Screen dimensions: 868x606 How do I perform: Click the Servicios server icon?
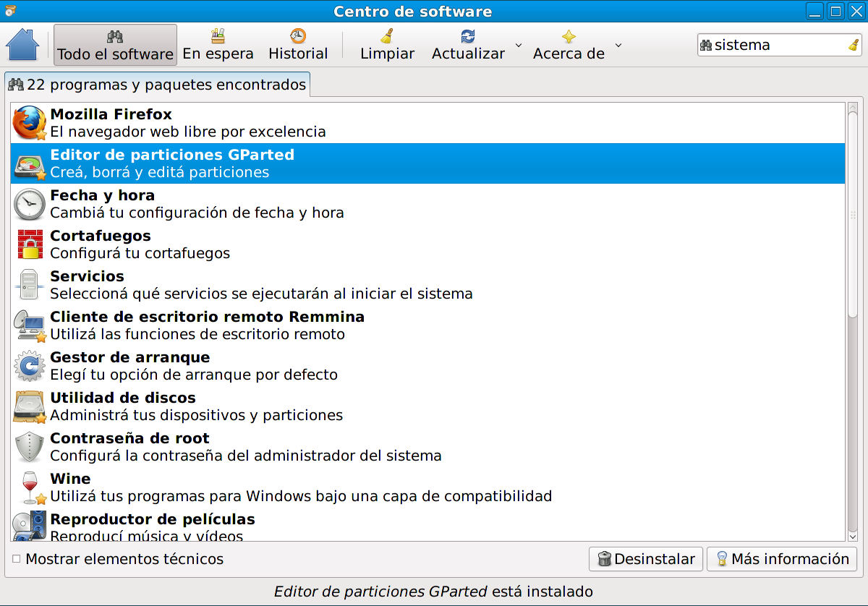point(30,285)
